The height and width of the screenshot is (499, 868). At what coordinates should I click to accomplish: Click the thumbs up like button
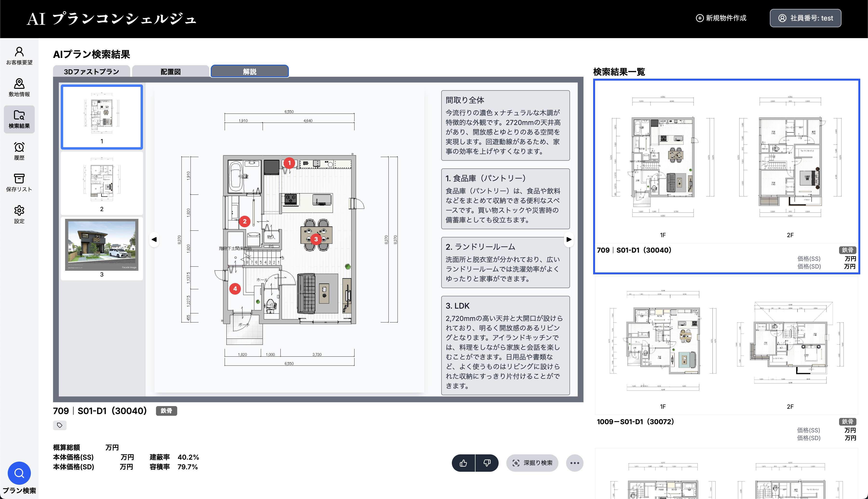[x=463, y=463]
